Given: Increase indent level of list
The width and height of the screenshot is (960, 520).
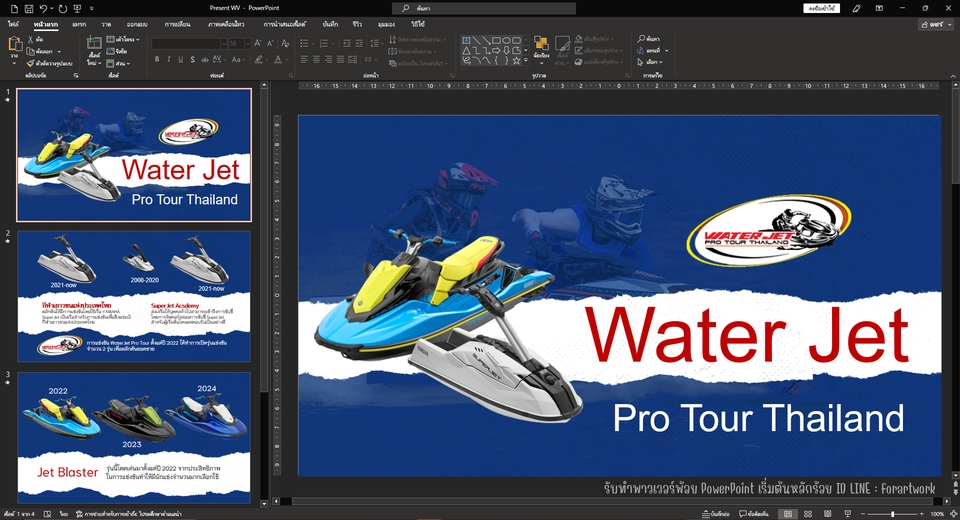Looking at the screenshot, I should (359, 43).
